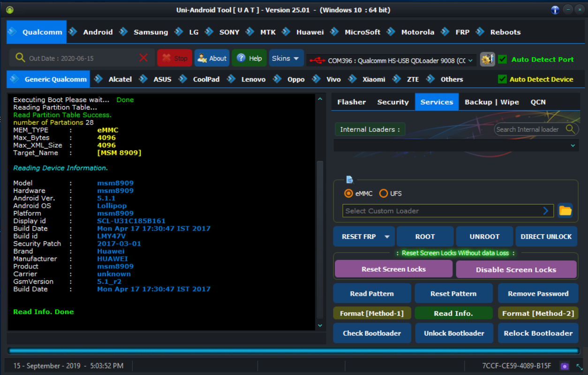
Task: Select the UFS radio button
Action: (384, 193)
